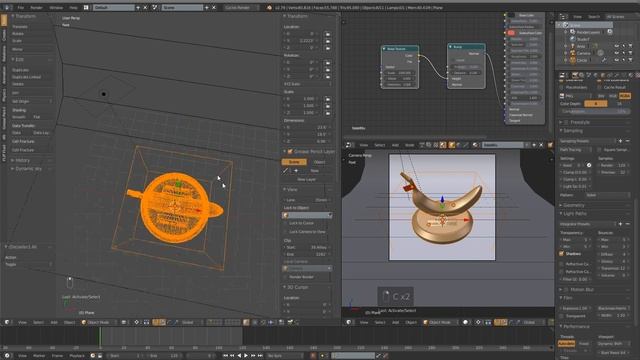Add new screen layout plus icon
Screen dimensions: 640x360
click(x=138, y=7)
